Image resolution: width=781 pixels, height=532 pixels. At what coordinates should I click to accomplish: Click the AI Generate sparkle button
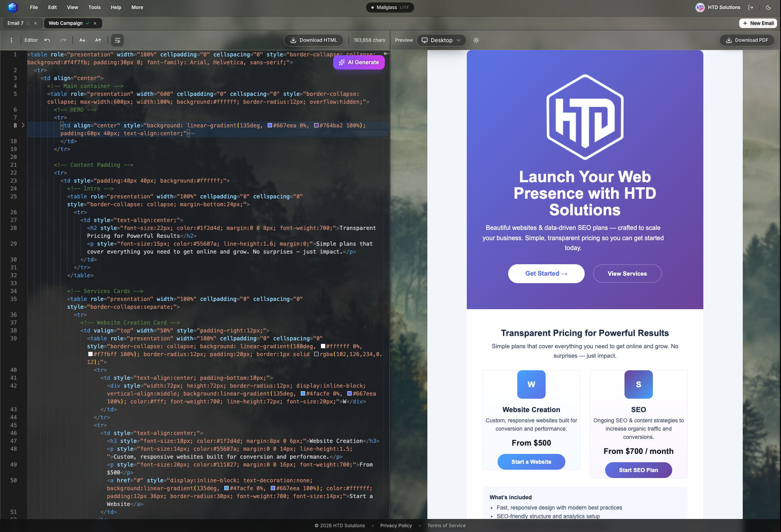[x=358, y=62]
